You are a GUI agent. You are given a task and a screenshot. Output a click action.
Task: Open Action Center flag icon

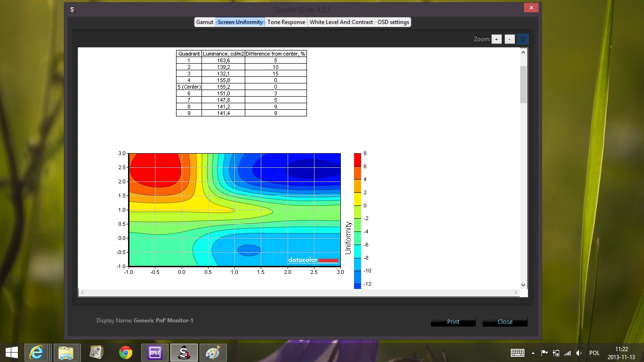[544, 353]
